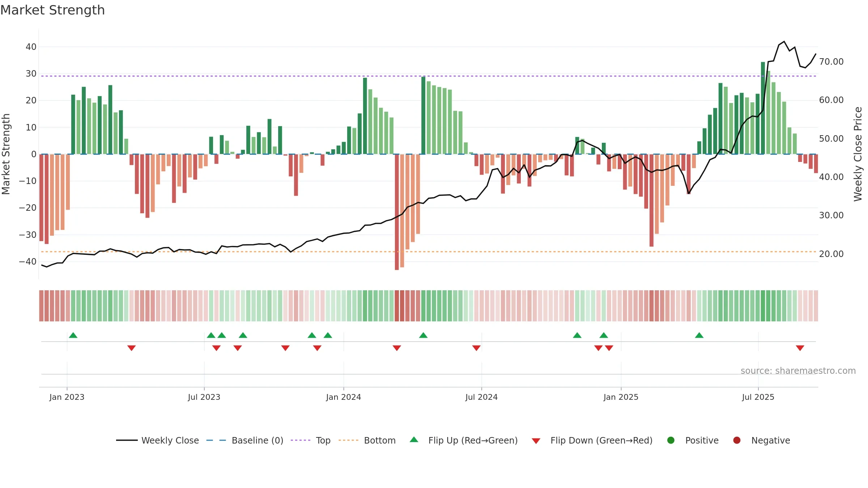The image size is (868, 488).
Task: Click the Jul 2023 x-axis label
Action: [204, 397]
